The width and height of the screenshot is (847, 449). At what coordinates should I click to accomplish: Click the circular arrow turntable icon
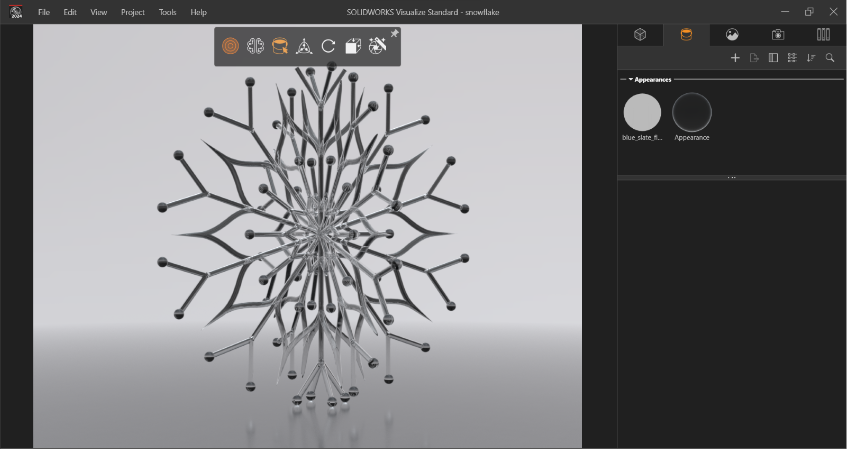[x=328, y=46]
